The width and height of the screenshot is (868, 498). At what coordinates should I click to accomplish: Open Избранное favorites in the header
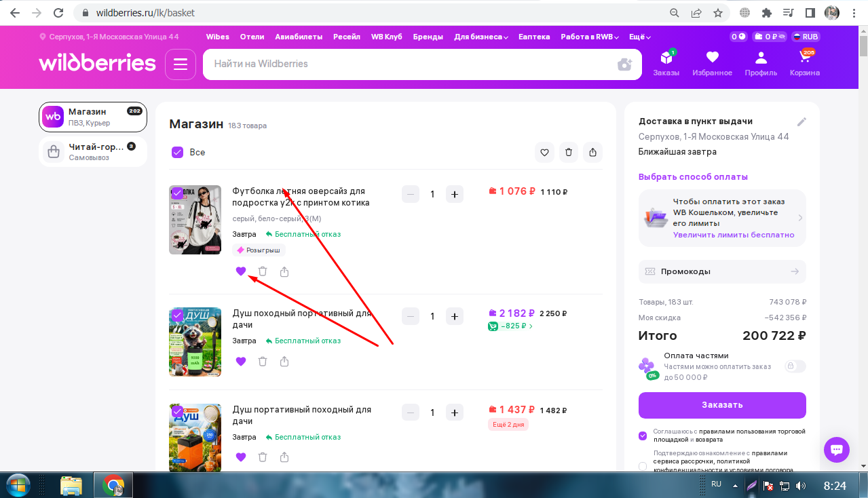coord(712,63)
